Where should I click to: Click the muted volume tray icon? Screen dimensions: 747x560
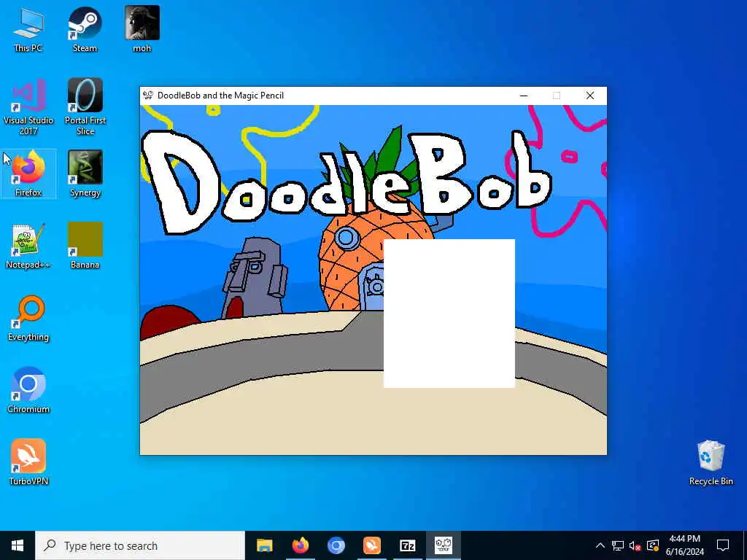(x=635, y=545)
